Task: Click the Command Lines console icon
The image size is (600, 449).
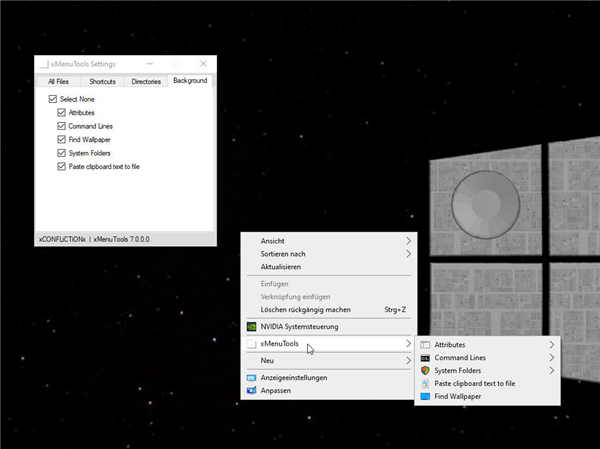Action: (x=425, y=357)
